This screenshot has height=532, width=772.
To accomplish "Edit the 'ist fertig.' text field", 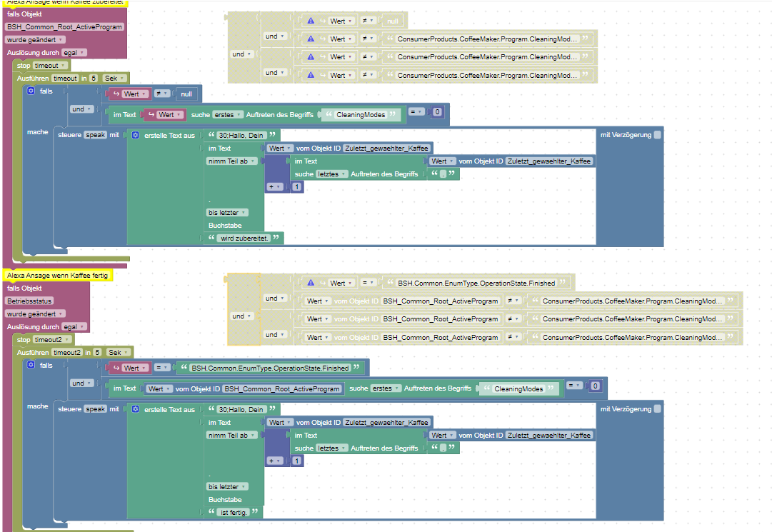I will 234,512.
